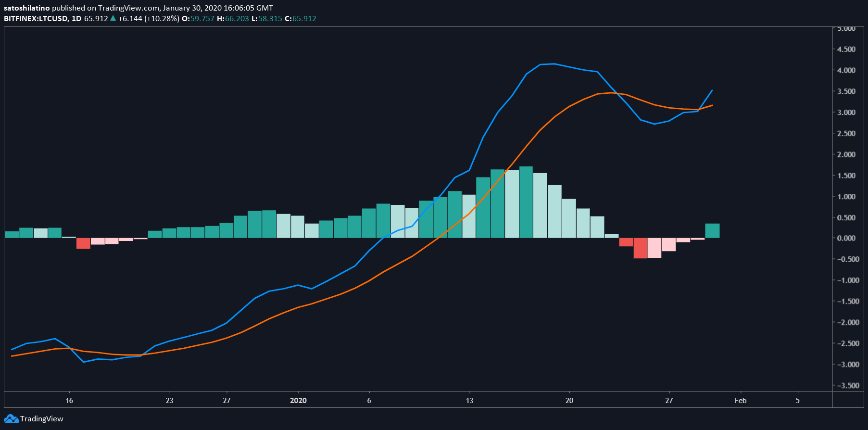Click the 4.000 price scale label
The width and height of the screenshot is (868, 430).
point(846,70)
